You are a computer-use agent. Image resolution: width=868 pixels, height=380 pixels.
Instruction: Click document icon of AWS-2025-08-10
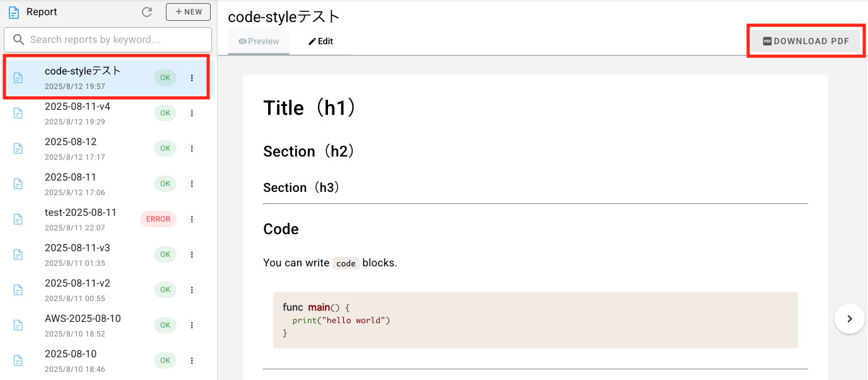coord(18,326)
